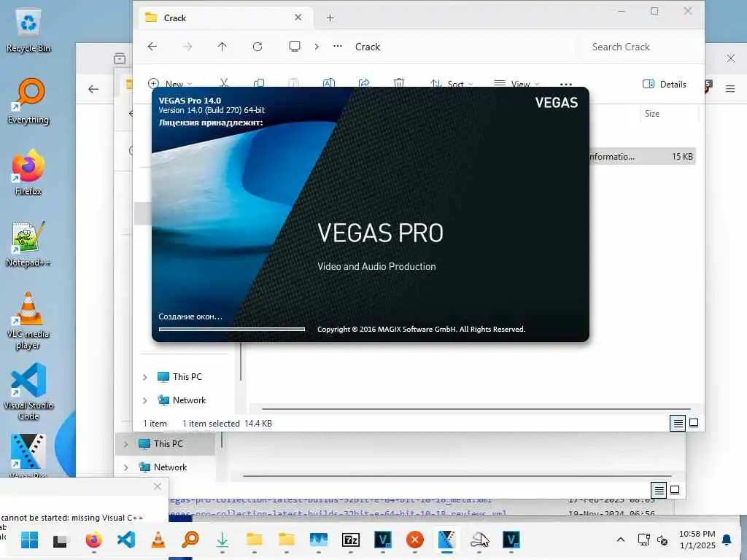Go up one folder level in Crack window
Screen dimensions: 747x560
pos(222,47)
